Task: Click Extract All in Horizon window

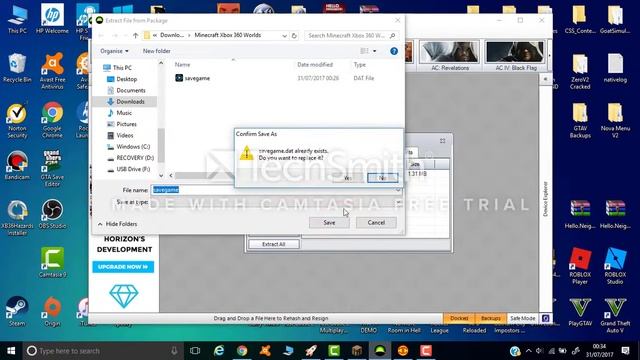Action: tap(273, 244)
